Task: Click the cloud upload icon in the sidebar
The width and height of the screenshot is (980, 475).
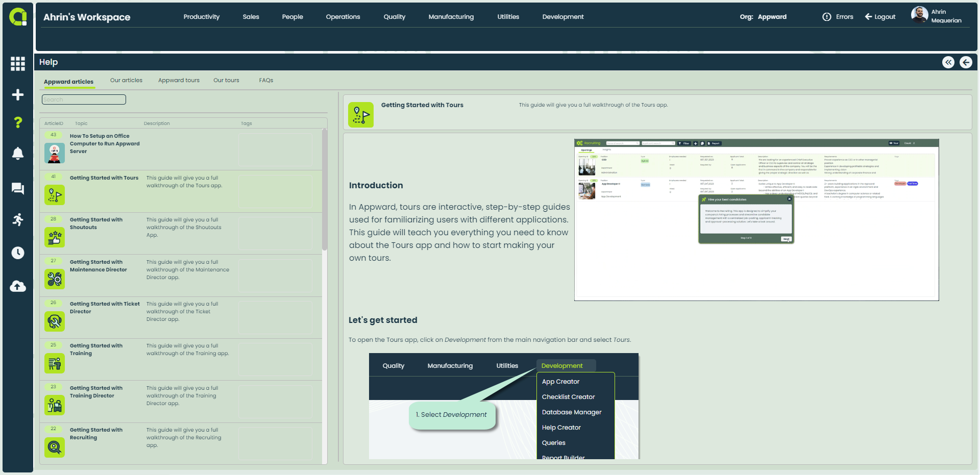Action: 18,286
